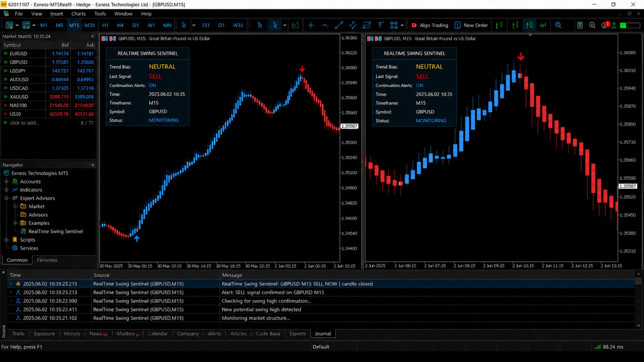Click the Scripts icon in Navigator
This screenshot has width=644, height=362.
[15, 240]
